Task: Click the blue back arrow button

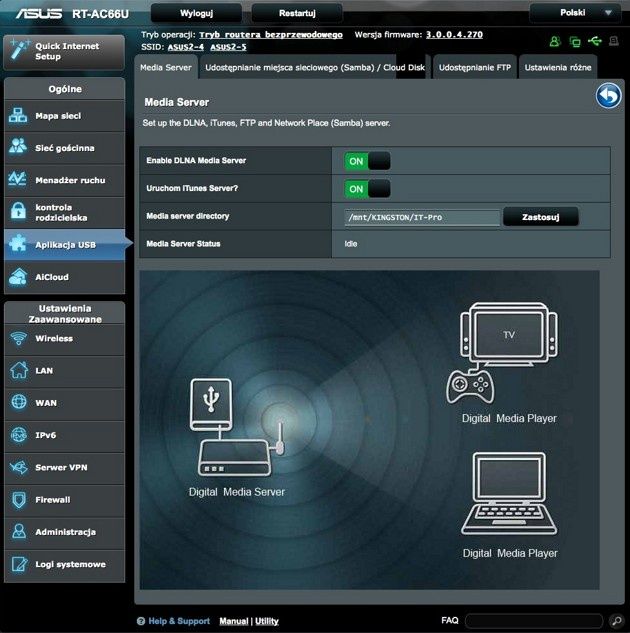Action: coord(609,96)
